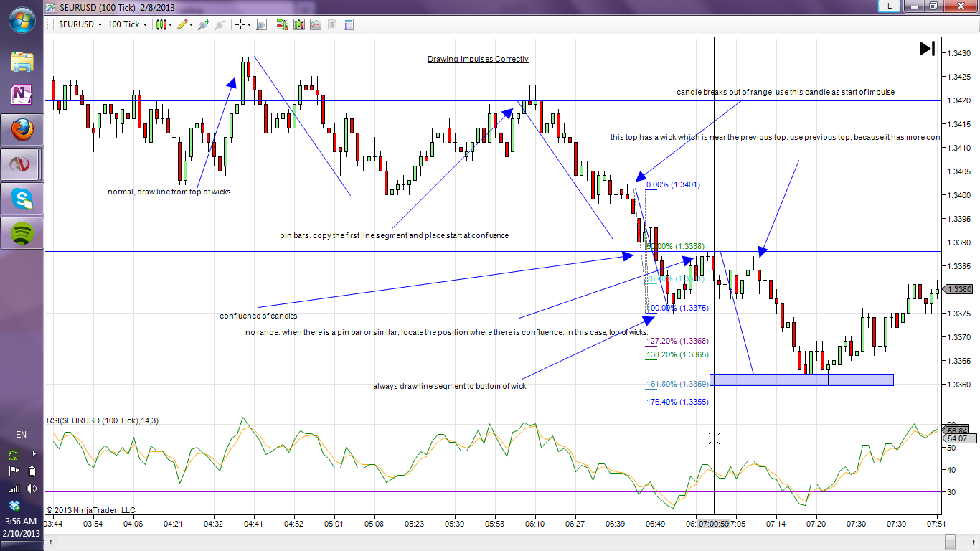Select the crosshair cursor tool

click(241, 24)
